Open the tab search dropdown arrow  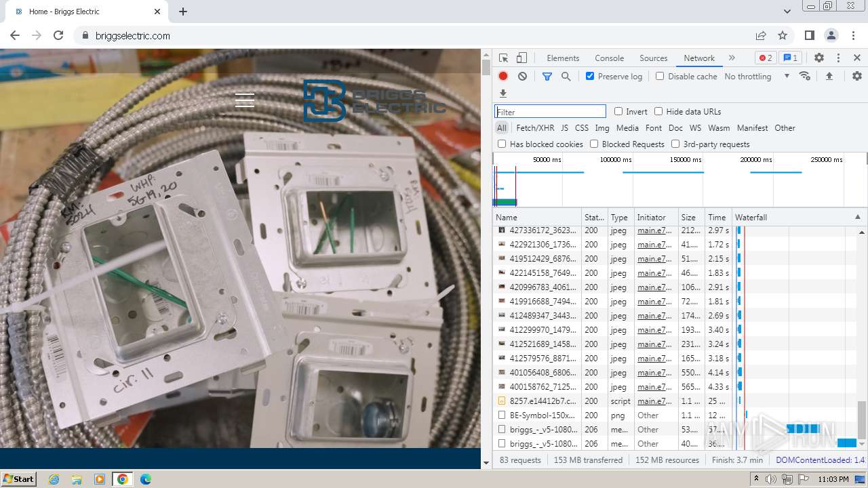click(787, 12)
